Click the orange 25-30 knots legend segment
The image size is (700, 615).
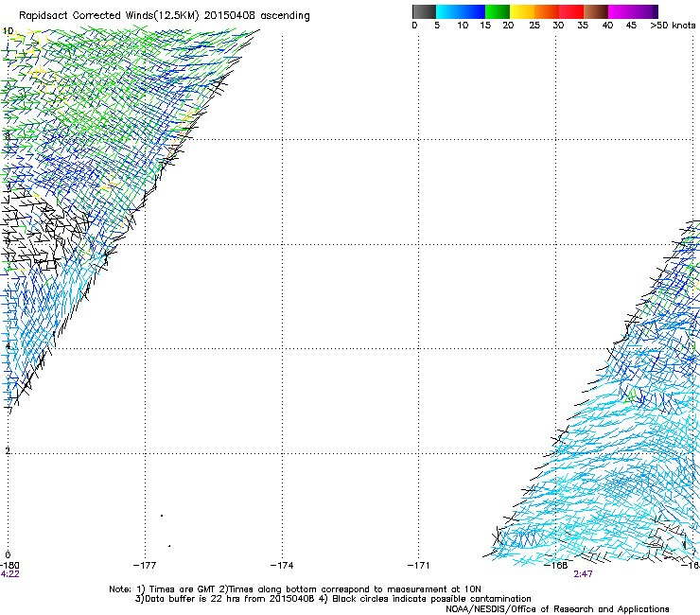point(547,11)
